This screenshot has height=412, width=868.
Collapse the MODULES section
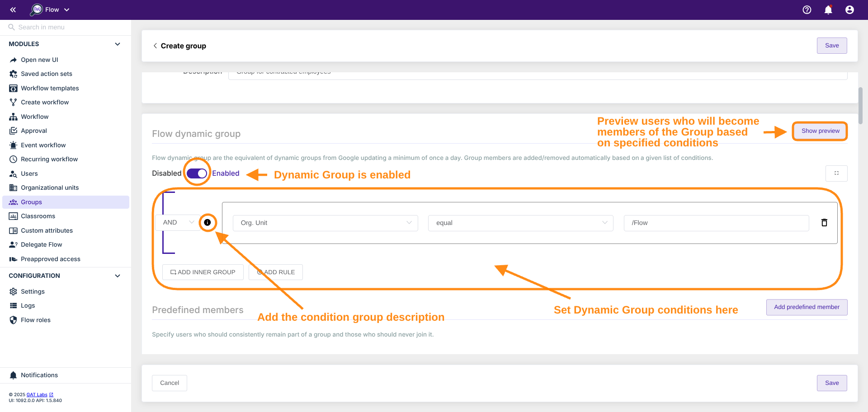point(118,44)
